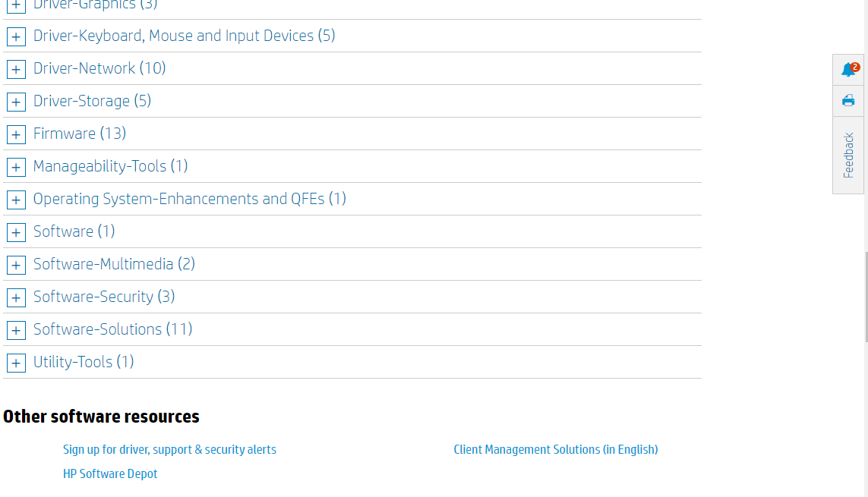Image resolution: width=868 pixels, height=497 pixels.
Task: Open the HP Software Depot link
Action: 110,473
